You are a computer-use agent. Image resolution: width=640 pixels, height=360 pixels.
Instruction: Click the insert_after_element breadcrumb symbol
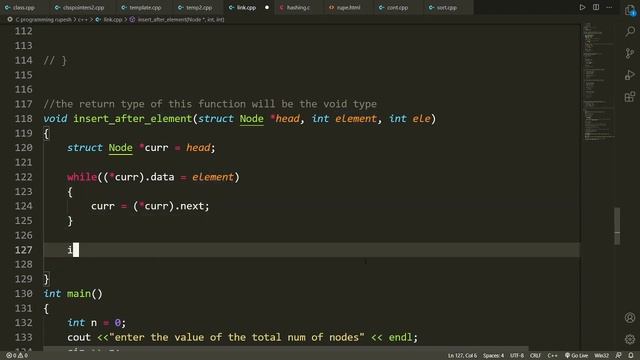point(177,20)
